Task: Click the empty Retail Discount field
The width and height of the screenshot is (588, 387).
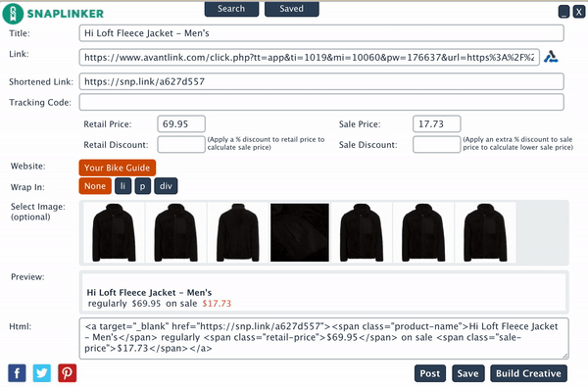Action: [x=181, y=144]
